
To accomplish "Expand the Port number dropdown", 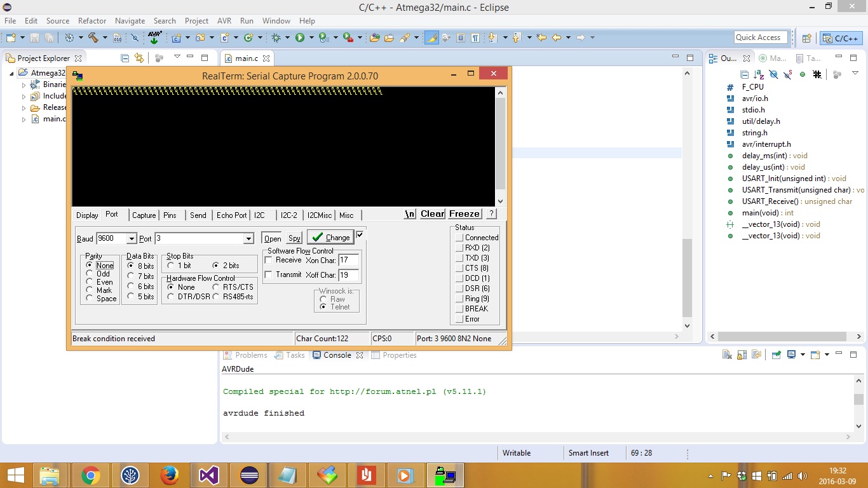I will click(248, 239).
